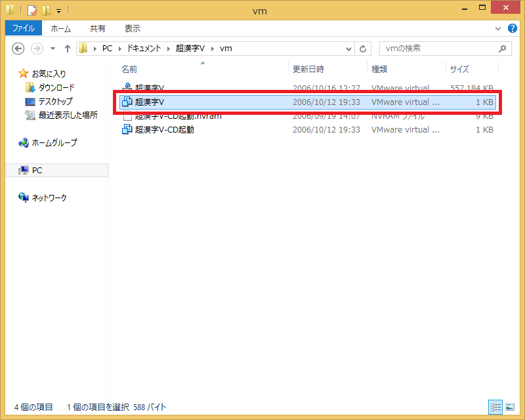Click the up one level arrow
The width and height of the screenshot is (525, 420).
[67, 49]
